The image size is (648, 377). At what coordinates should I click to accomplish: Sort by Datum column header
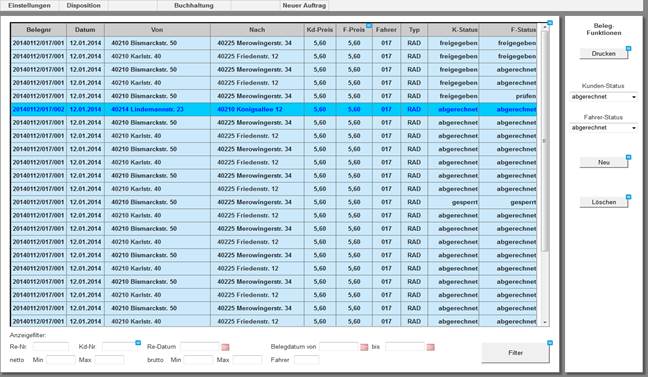pyautogui.click(x=85, y=30)
